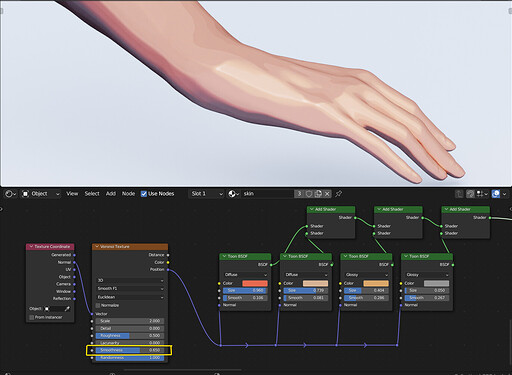
Task: Toggle the node snapping icon in header
Action: click(x=470, y=194)
